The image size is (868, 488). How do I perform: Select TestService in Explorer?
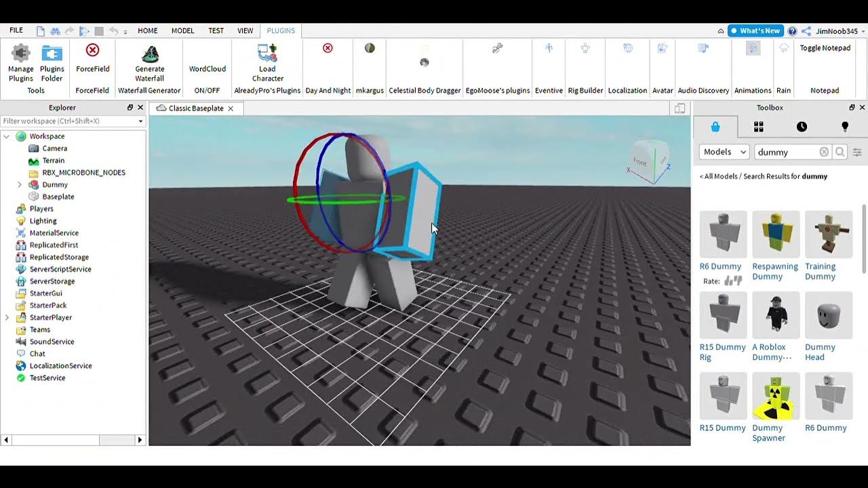pos(47,378)
